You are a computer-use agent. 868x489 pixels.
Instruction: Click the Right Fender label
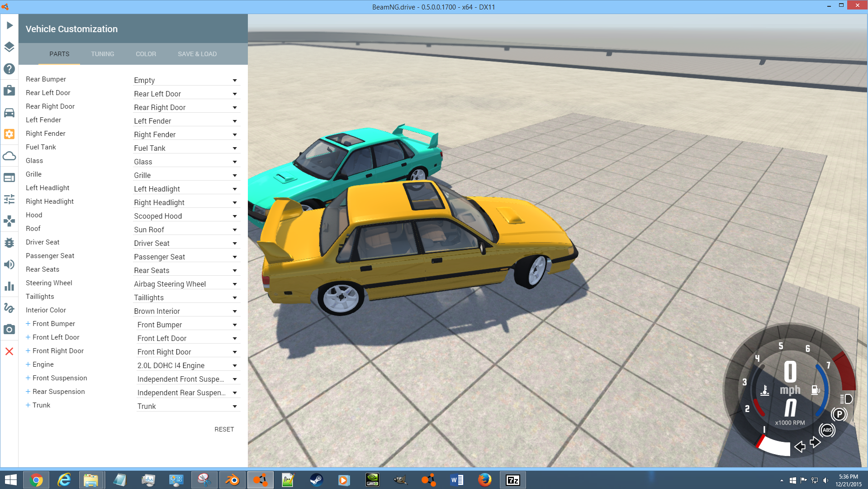pos(46,134)
